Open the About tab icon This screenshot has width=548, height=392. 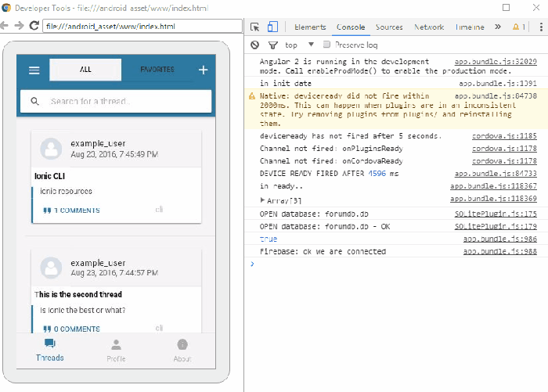click(x=182, y=345)
